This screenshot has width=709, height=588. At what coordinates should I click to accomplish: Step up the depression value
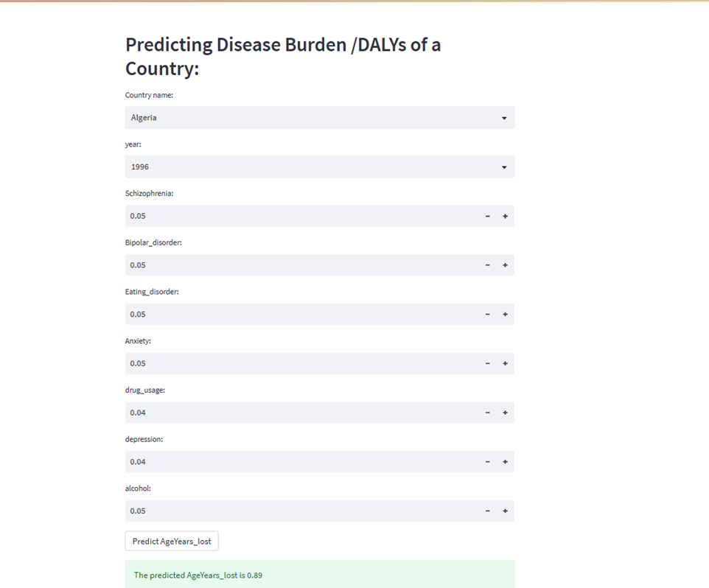click(505, 462)
